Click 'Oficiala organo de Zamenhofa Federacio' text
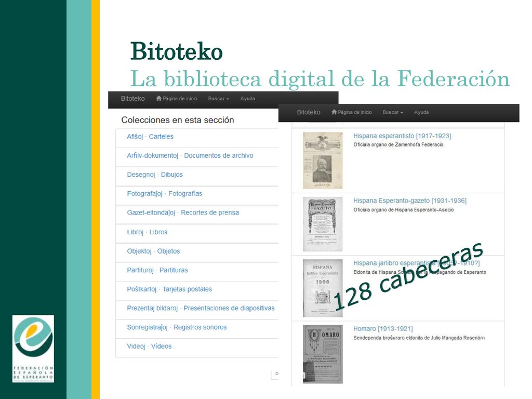Screen dimensions: 532x399 (398, 144)
